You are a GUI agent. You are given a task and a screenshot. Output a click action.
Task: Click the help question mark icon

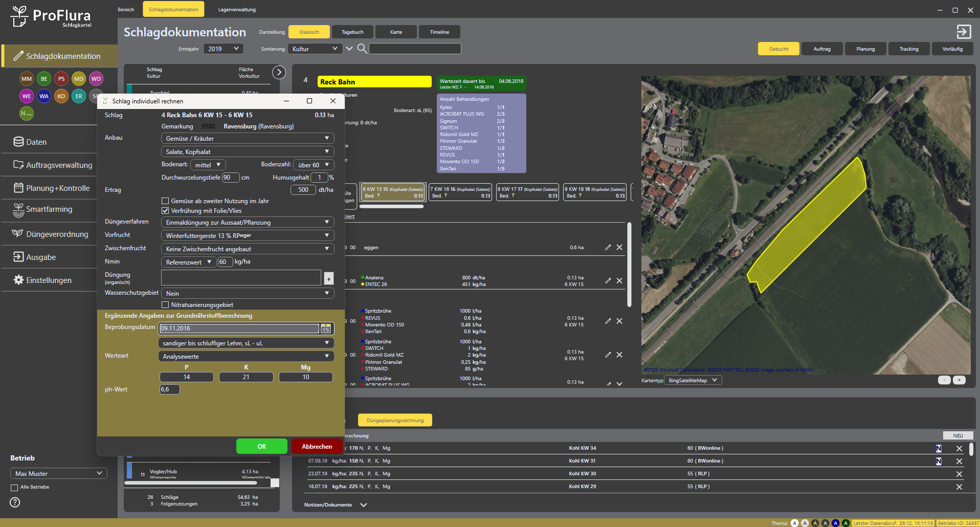[x=15, y=502]
